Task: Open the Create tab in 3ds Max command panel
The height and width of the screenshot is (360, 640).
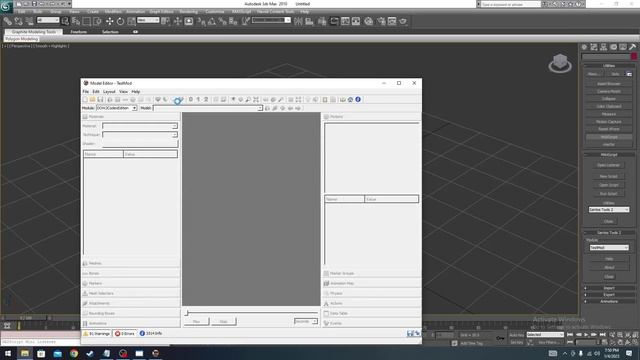Action: (x=584, y=47)
